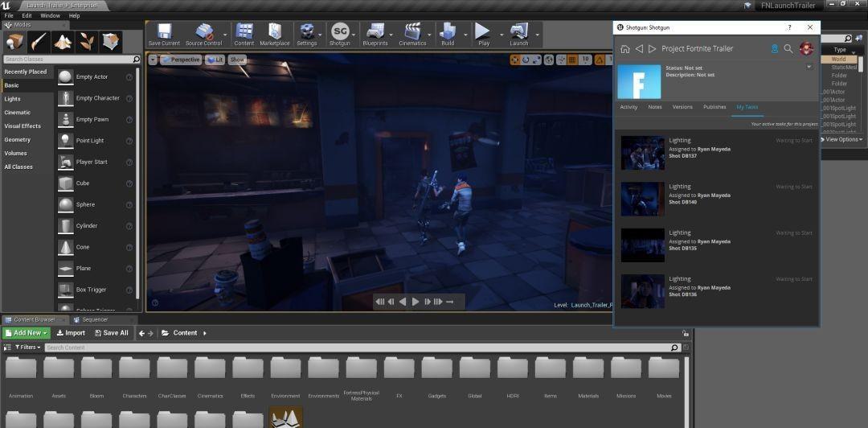Screen dimensions: 868x428
Task: Toggle Content Browser sources panel icon
Action: pyautogui.click(x=7, y=348)
